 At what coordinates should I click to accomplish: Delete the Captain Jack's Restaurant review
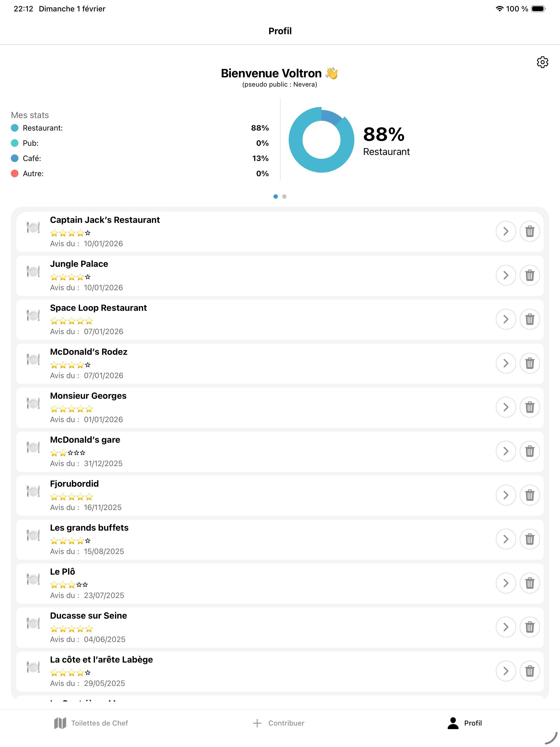tap(530, 231)
